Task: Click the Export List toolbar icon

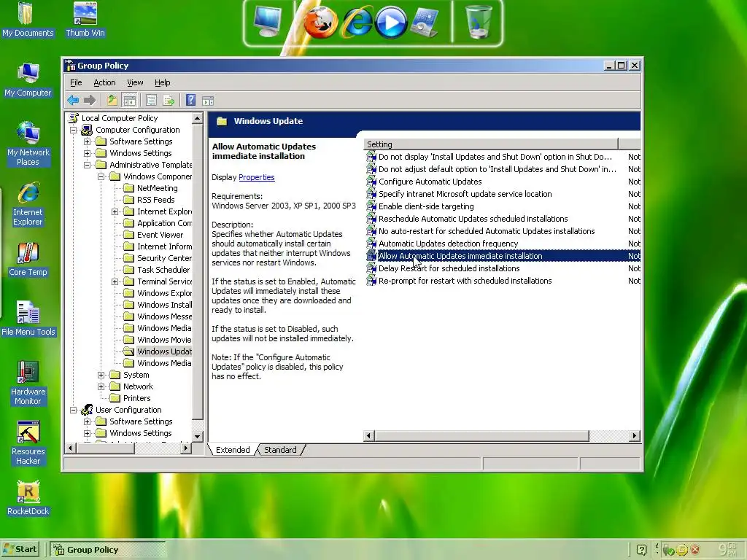Action: [x=169, y=100]
